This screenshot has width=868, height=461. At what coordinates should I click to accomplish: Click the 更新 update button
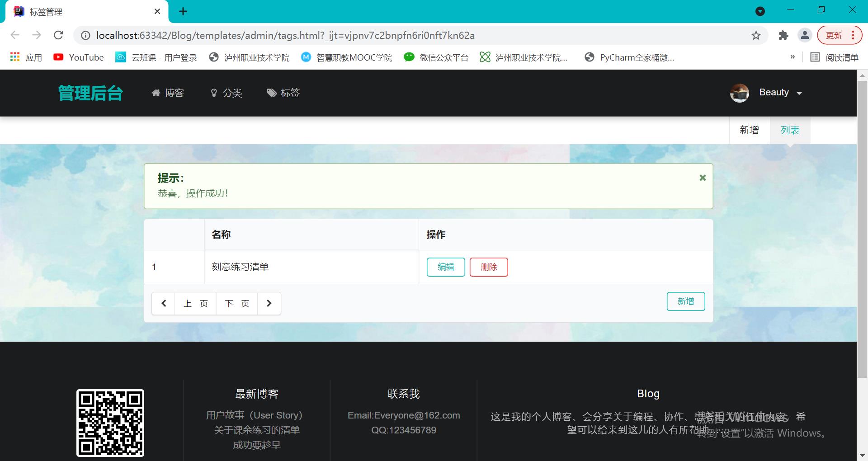[x=834, y=35]
